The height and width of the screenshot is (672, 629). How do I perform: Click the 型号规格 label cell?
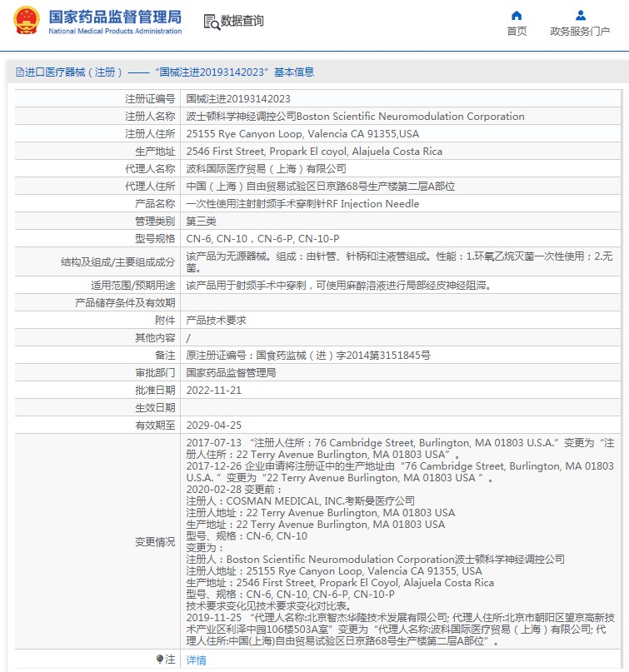[x=97, y=239]
